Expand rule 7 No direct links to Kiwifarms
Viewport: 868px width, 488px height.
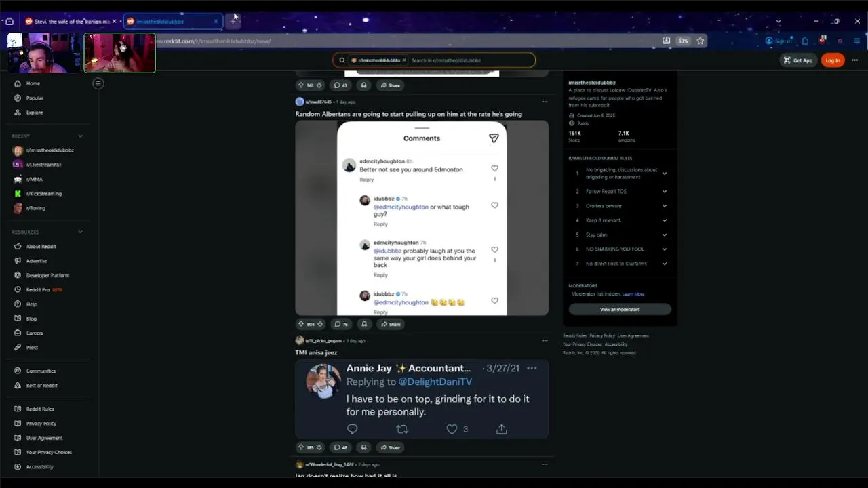[x=664, y=264]
